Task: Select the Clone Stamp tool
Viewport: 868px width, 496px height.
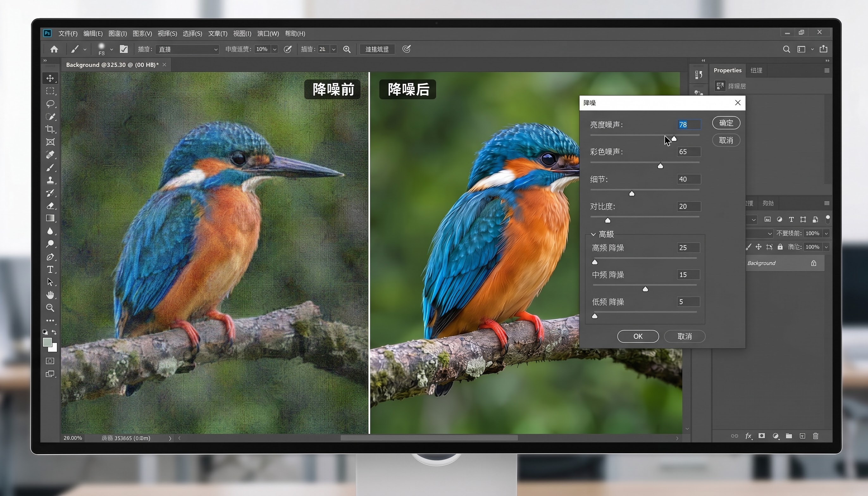Action: [x=50, y=180]
